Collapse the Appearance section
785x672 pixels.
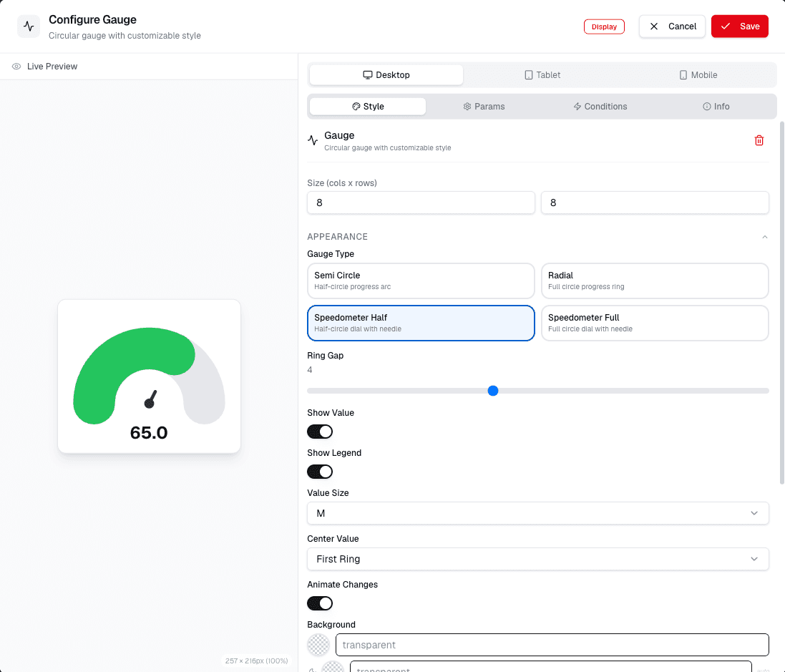[x=764, y=237]
